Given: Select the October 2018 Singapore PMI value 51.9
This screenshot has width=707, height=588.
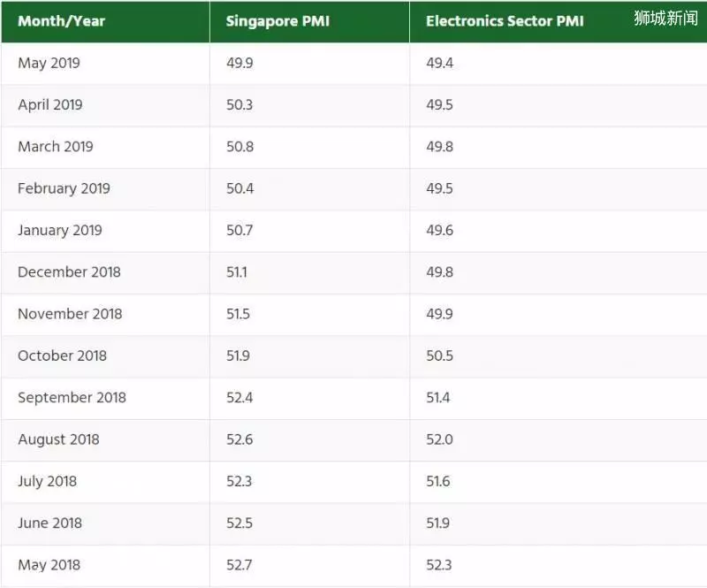Looking at the screenshot, I should [x=238, y=355].
